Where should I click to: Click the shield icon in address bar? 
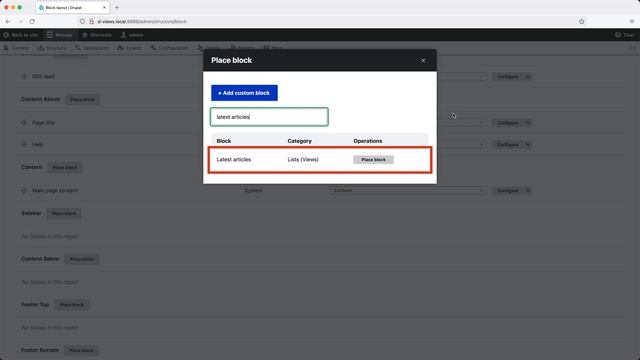pos(82,21)
